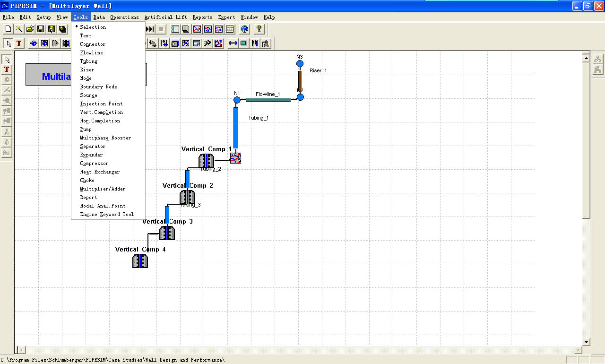
Task: Click the Vertical Comp 4 label
Action: (x=140, y=249)
